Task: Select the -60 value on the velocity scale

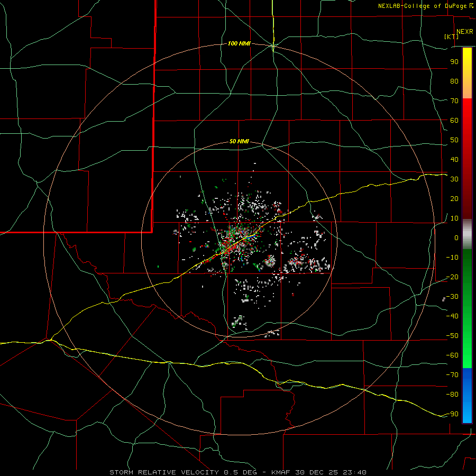Action: pyautogui.click(x=452, y=355)
